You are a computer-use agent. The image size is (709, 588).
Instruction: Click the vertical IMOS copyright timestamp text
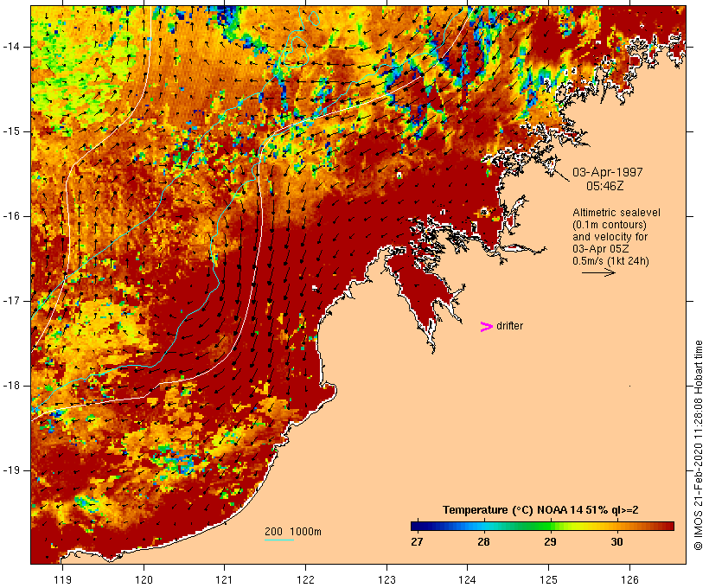coord(699,445)
